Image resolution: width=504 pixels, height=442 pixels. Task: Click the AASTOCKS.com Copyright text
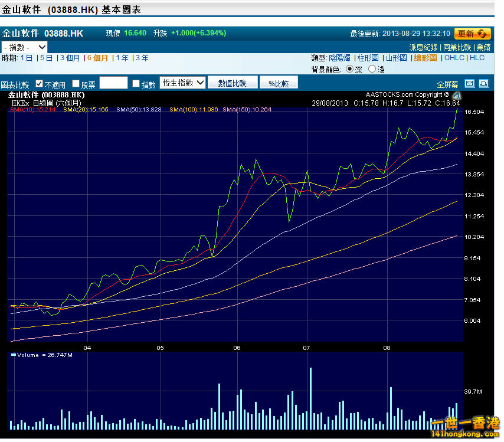coord(407,95)
